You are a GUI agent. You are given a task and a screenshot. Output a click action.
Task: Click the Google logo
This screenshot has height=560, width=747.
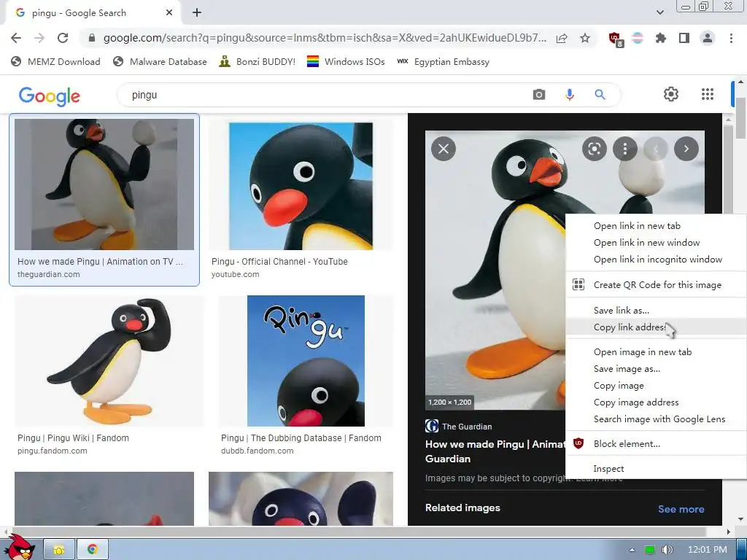(50, 96)
